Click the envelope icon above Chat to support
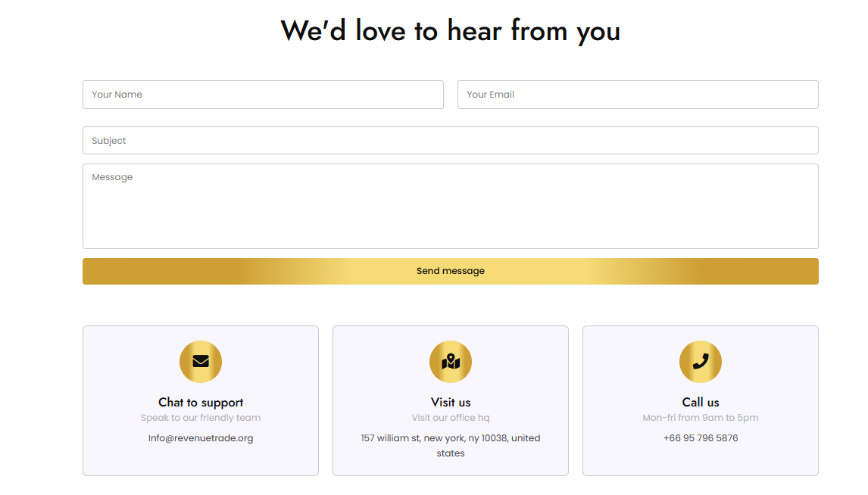Image resolution: width=868 pixels, height=495 pixels. [201, 362]
